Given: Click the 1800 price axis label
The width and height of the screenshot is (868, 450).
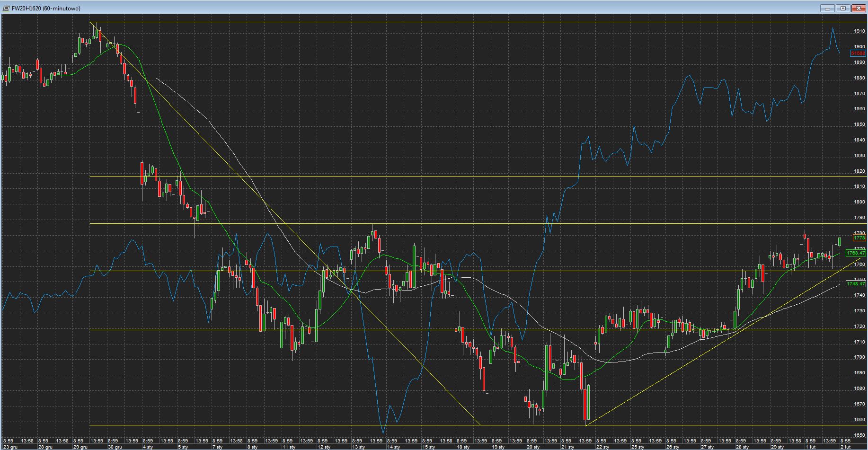Looking at the screenshot, I should [x=859, y=202].
